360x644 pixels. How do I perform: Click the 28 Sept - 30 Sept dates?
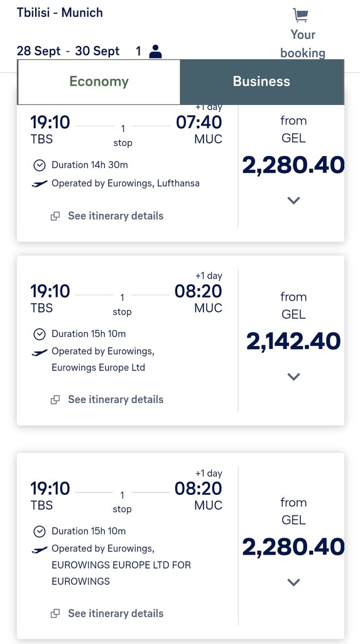click(68, 52)
